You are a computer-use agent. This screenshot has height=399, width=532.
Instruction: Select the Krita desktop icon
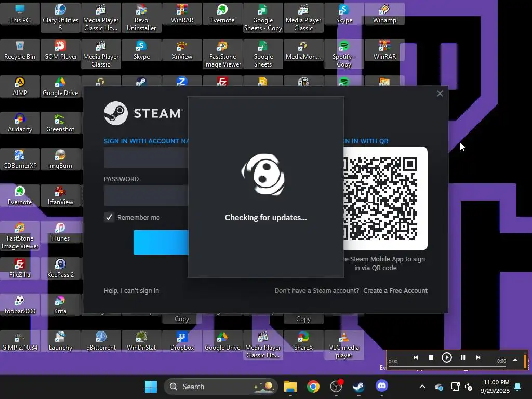tap(60, 304)
